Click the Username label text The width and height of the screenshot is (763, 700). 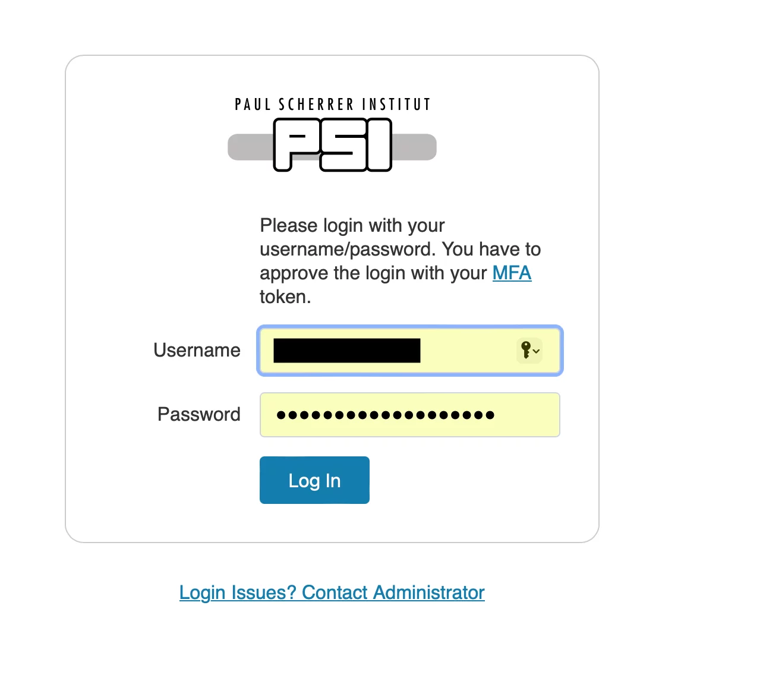197,351
